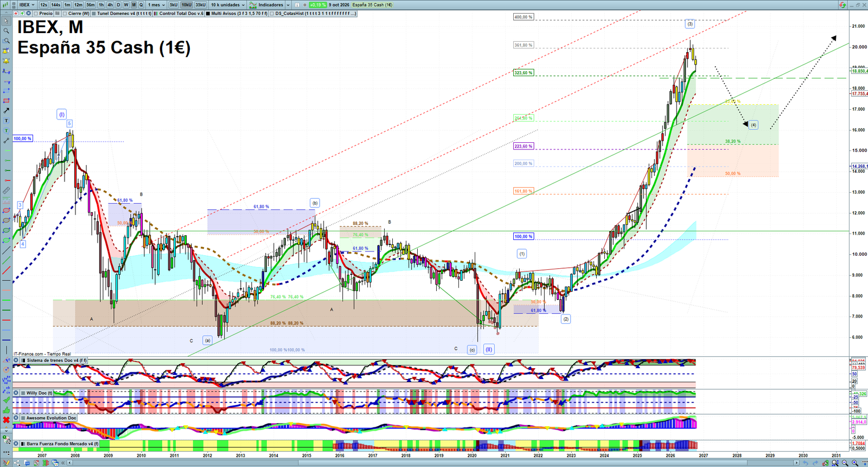Click the green plus icon beside Precio

coord(22,14)
